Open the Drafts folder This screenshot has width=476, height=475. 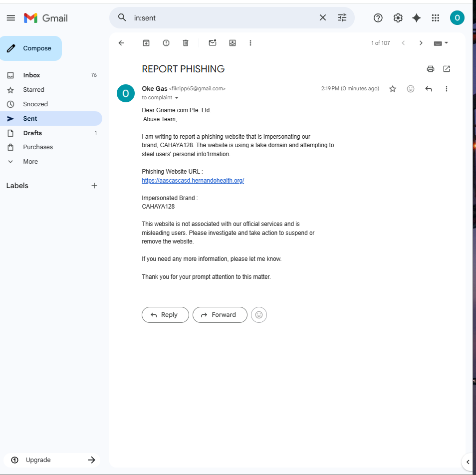point(51,133)
